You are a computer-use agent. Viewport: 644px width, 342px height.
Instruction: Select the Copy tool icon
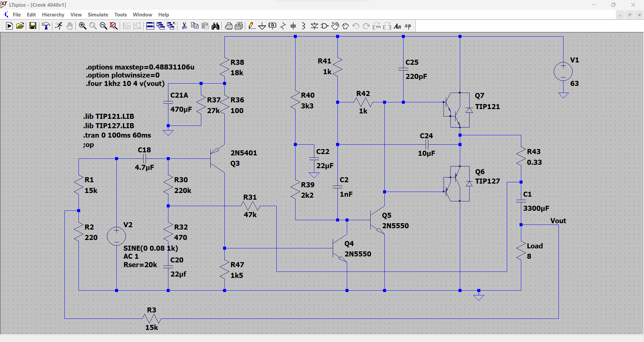pos(195,26)
